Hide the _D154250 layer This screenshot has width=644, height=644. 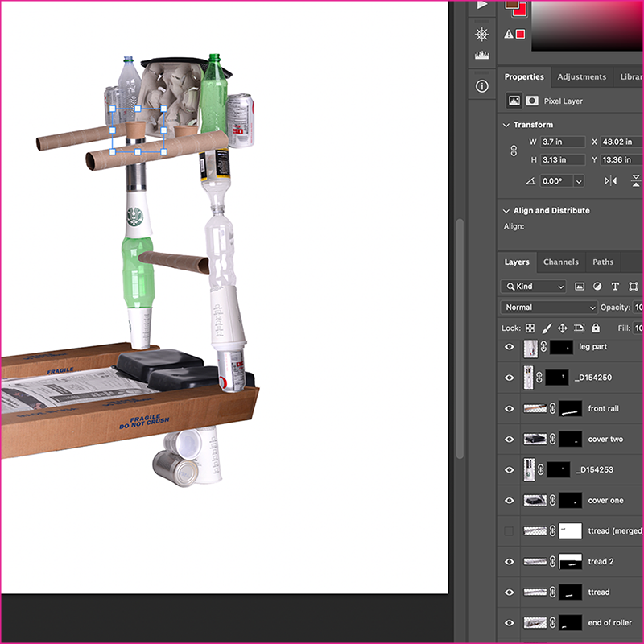(x=510, y=378)
